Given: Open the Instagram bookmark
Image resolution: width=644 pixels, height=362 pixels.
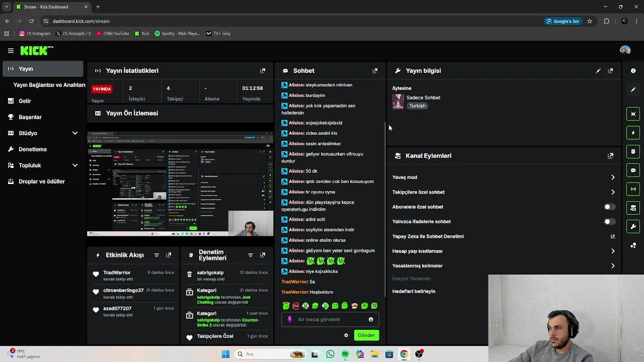Looking at the screenshot, I should 35,34.
